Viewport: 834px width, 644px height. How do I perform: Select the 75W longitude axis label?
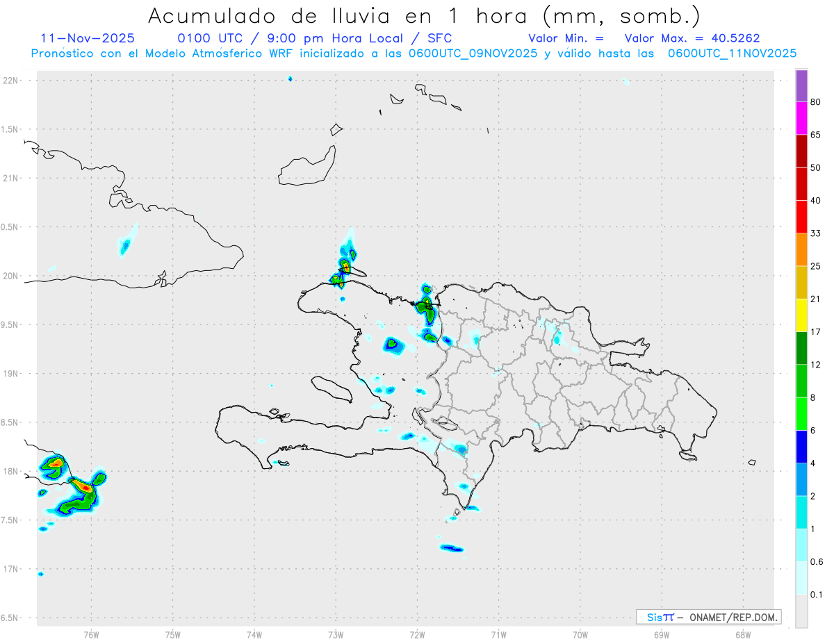tap(173, 634)
